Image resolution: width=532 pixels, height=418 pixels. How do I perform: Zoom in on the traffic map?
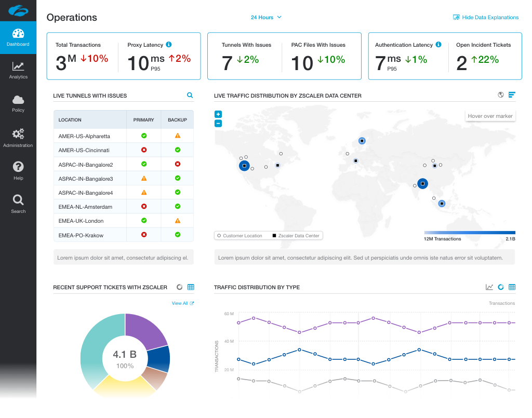pos(218,114)
